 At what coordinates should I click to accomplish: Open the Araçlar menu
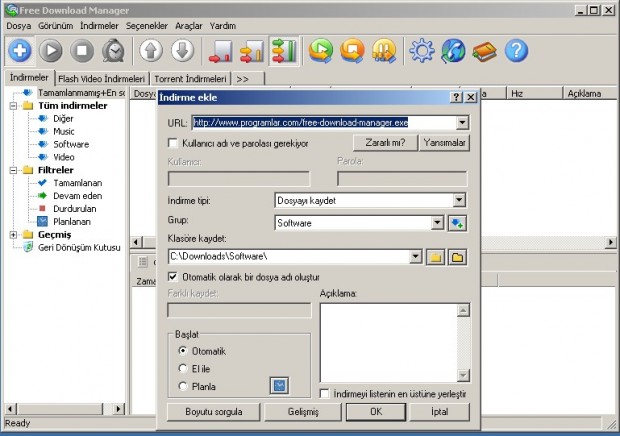tap(189, 26)
